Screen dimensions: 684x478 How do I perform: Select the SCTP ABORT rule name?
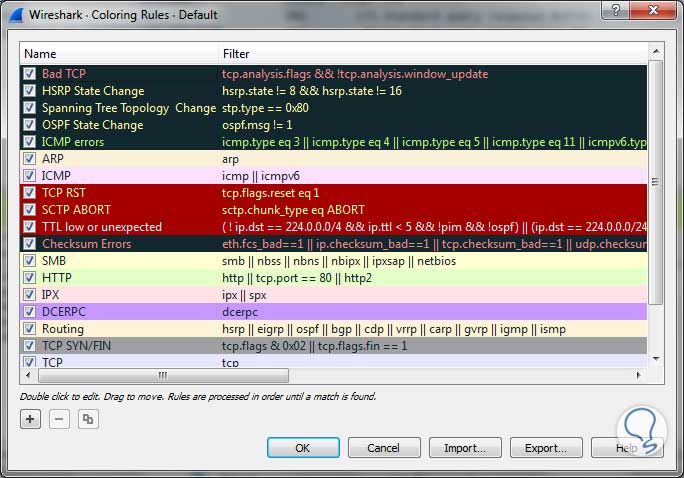76,210
